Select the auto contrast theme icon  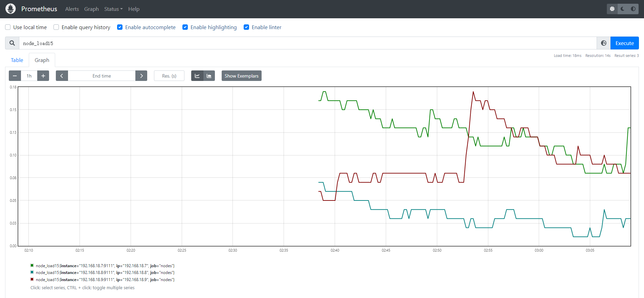(x=633, y=9)
